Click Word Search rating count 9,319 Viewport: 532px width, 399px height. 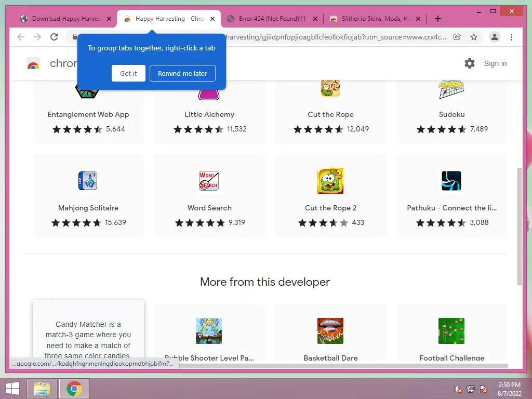(237, 222)
